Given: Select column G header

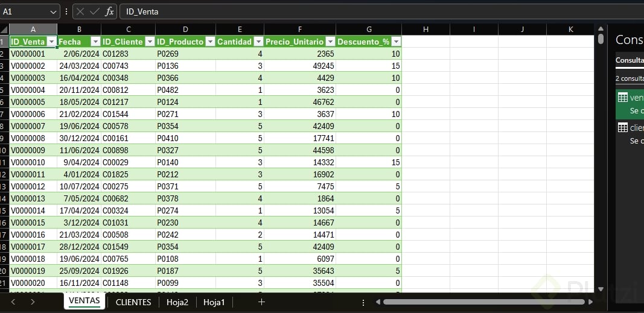Looking at the screenshot, I should coord(369,30).
